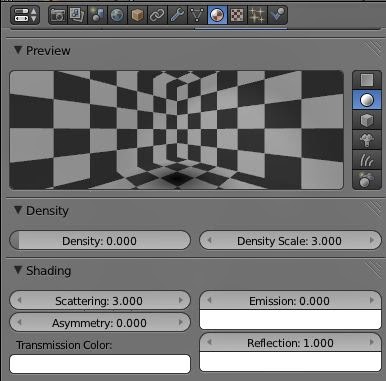The image size is (386, 381).
Task: Open the Particles properties tab
Action: pyautogui.click(x=257, y=15)
